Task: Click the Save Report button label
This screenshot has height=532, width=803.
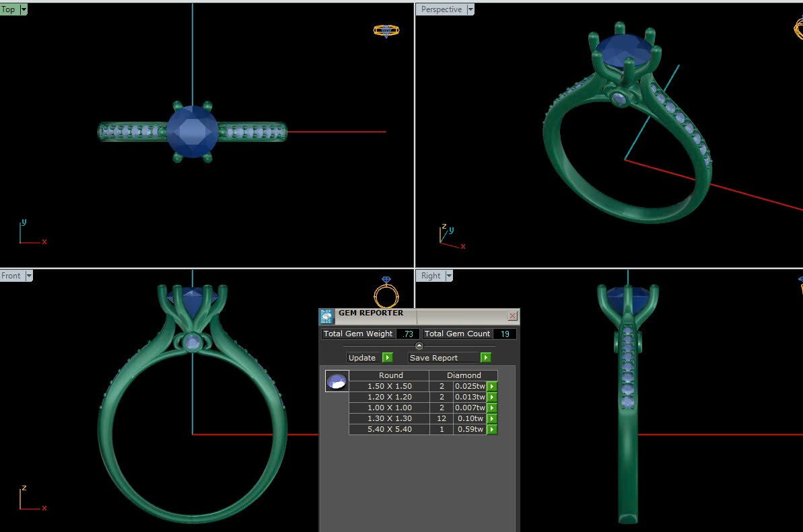Action: click(x=433, y=358)
